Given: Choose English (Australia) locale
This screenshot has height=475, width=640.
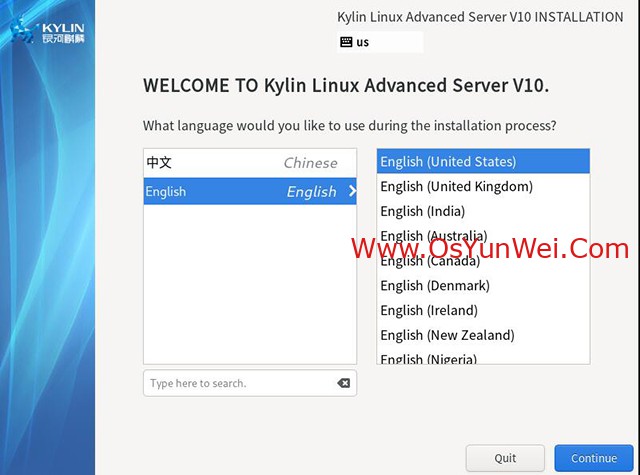Looking at the screenshot, I should 483,235.
